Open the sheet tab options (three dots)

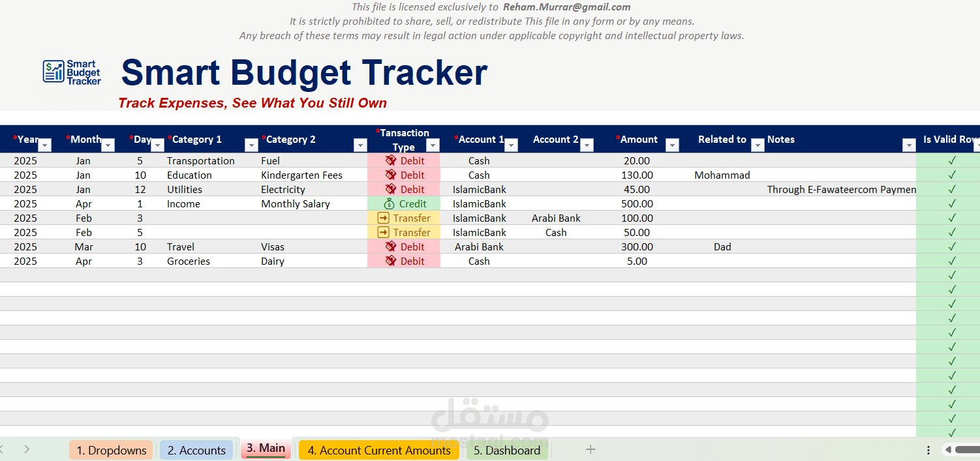(928, 450)
